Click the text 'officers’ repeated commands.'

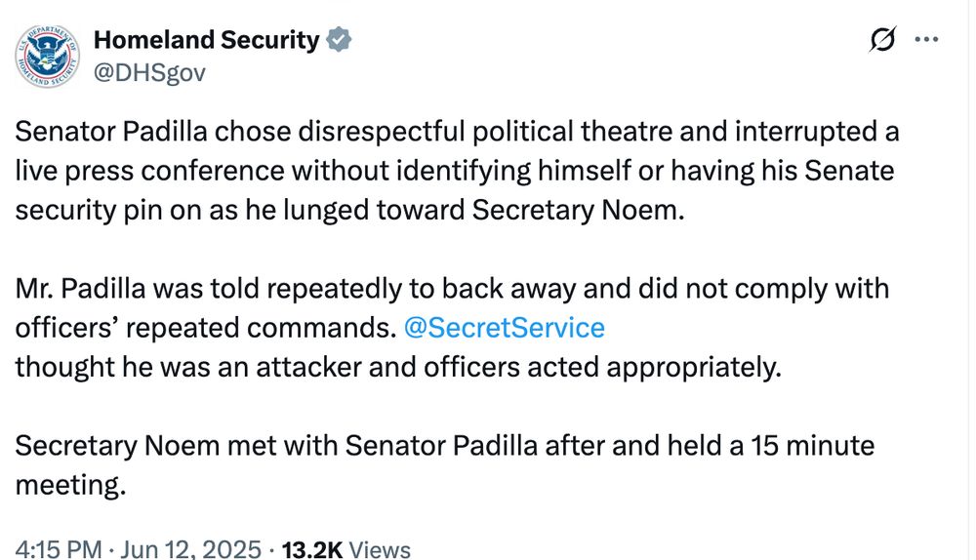206,327
